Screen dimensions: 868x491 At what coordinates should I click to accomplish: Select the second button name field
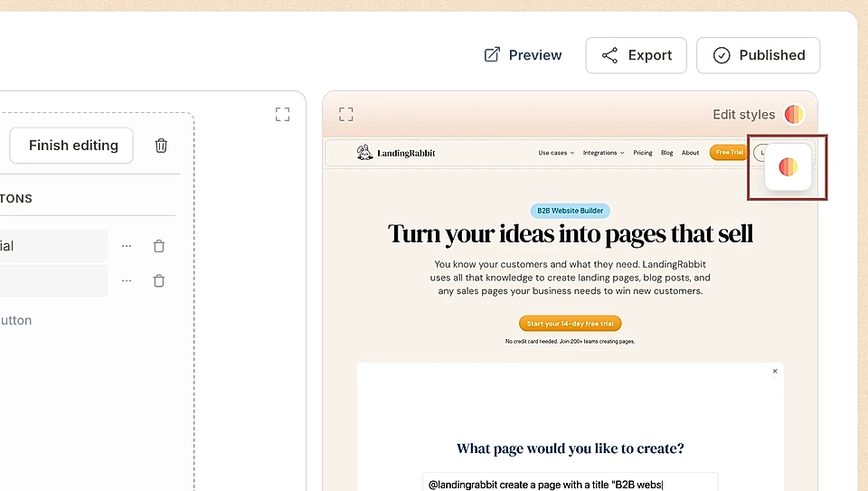coord(53,280)
